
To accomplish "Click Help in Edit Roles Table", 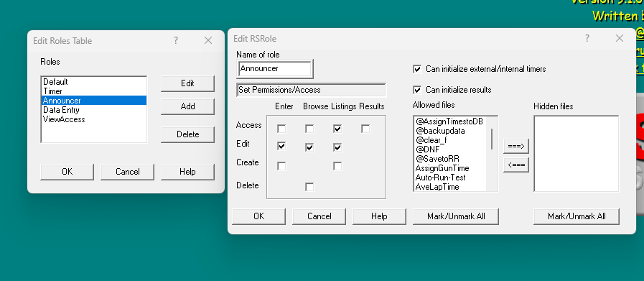I will coord(187,172).
